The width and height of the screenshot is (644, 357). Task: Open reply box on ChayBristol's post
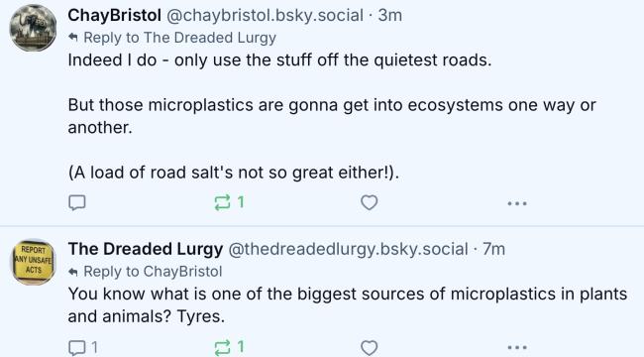77,202
